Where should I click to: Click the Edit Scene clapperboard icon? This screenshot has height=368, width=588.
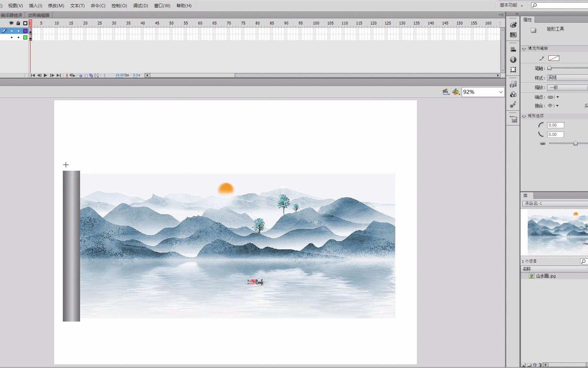pyautogui.click(x=446, y=92)
